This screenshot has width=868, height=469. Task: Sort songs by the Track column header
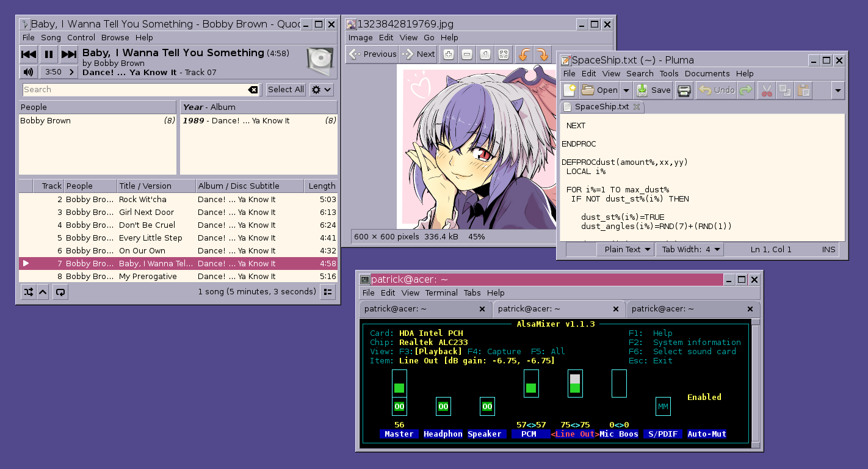pyautogui.click(x=48, y=186)
